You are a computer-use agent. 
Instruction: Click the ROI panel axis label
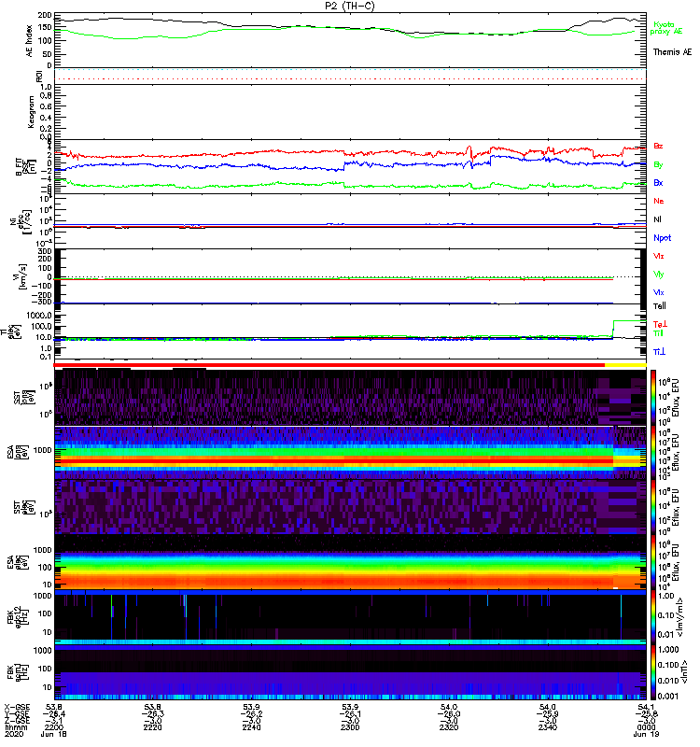tap(39, 77)
